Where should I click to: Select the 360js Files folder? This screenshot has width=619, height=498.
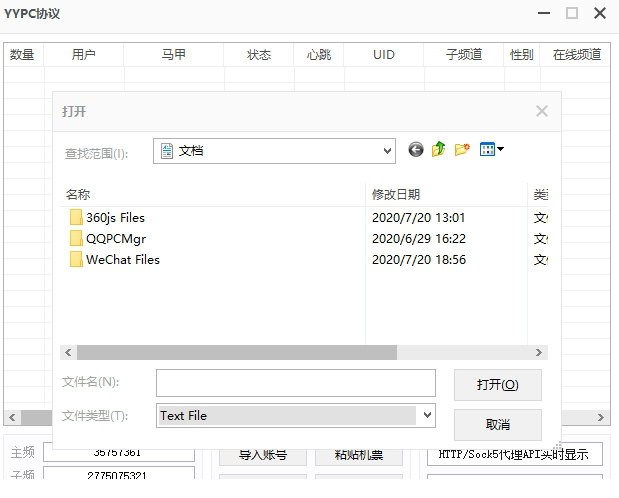[115, 218]
